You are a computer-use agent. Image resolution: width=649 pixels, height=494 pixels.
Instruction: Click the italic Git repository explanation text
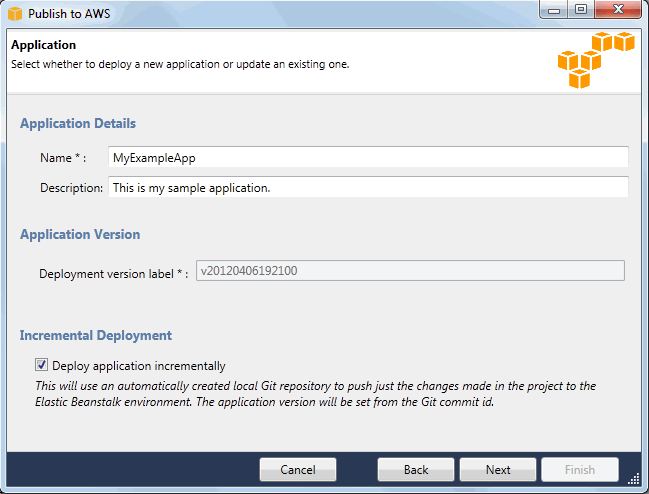(315, 395)
